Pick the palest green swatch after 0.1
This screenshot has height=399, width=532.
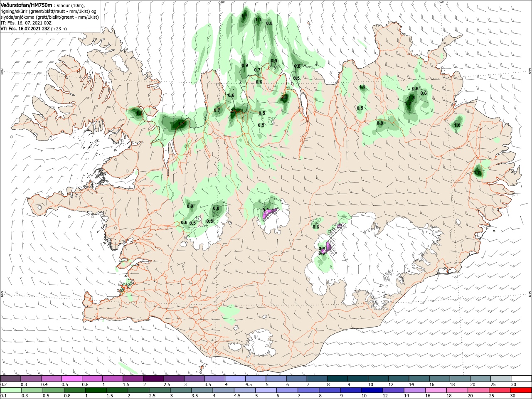coord(10,390)
